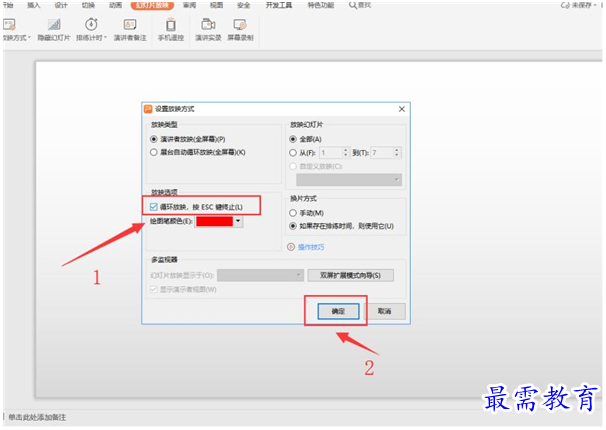This screenshot has width=606, height=430.
Task: Switch to the 视图 ribbon tab
Action: (216, 5)
